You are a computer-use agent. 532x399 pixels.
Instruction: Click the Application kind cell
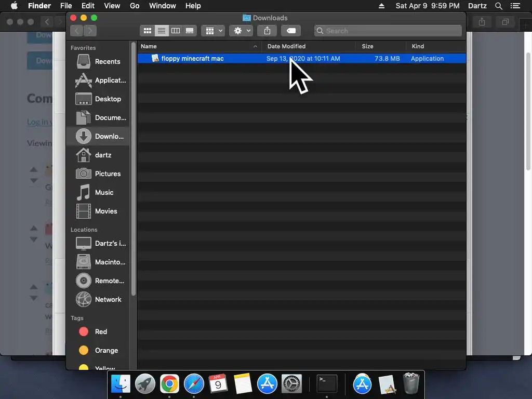[x=427, y=58]
